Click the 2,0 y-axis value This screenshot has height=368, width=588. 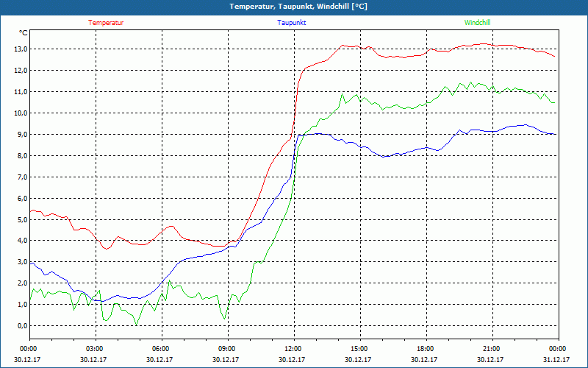coord(22,283)
